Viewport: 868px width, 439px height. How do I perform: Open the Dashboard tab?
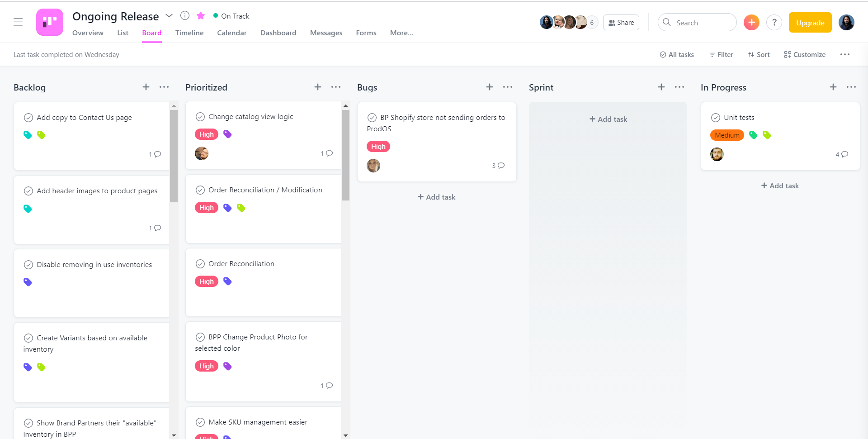point(278,33)
